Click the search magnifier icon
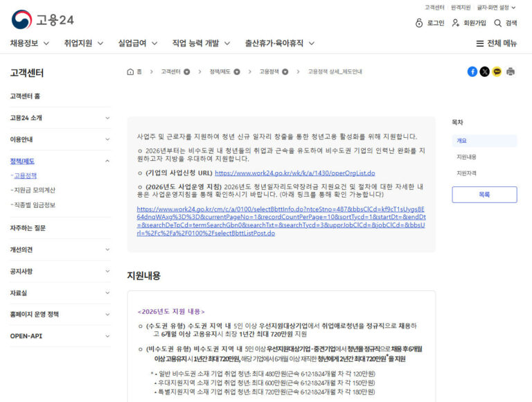Image resolution: width=532 pixels, height=402 pixels. click(497, 23)
